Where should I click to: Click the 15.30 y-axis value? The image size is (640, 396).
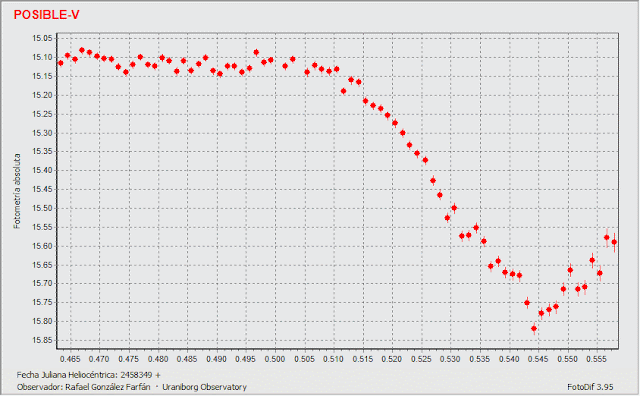[42, 133]
